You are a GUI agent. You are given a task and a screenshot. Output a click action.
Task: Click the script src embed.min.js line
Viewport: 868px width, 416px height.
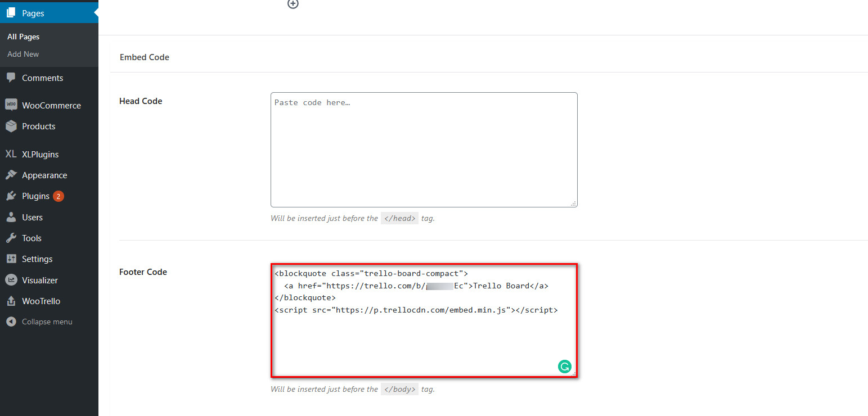click(416, 310)
